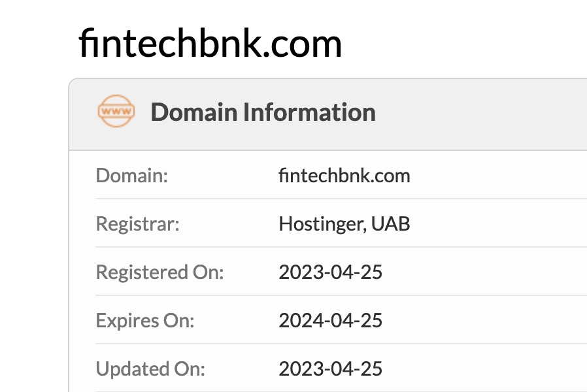
Task: Click the Registered On date 2023-04-25
Action: 330,272
